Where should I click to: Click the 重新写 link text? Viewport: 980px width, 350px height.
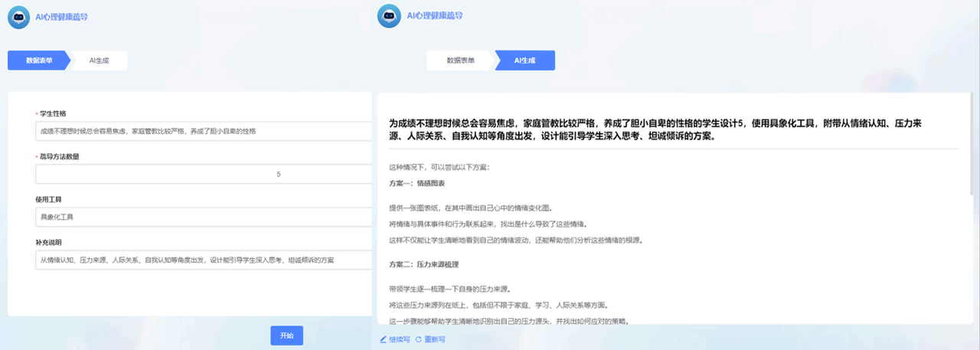pos(435,339)
